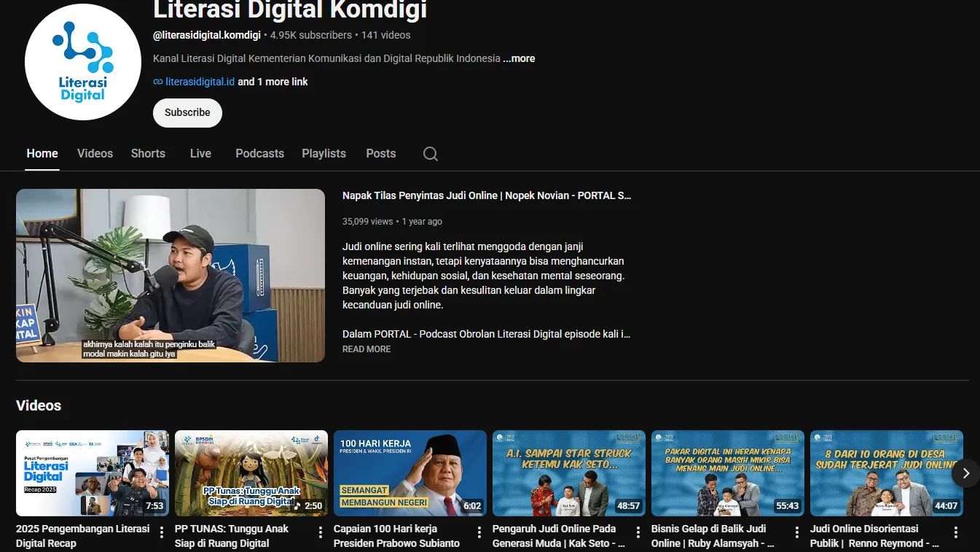The height and width of the screenshot is (552, 980).
Task: Click the '4.95K subscribers' text
Action: click(311, 35)
